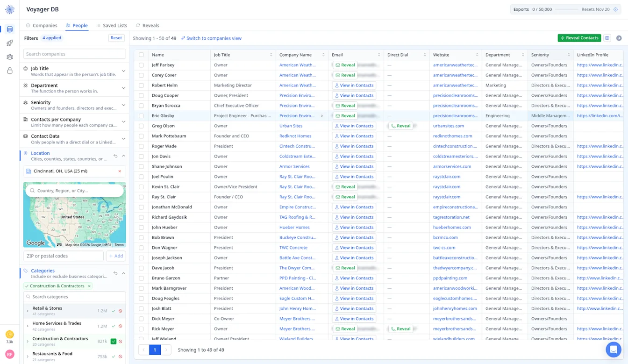Tick the select-all checkbox in table header
This screenshot has width=628, height=364.
point(141,55)
